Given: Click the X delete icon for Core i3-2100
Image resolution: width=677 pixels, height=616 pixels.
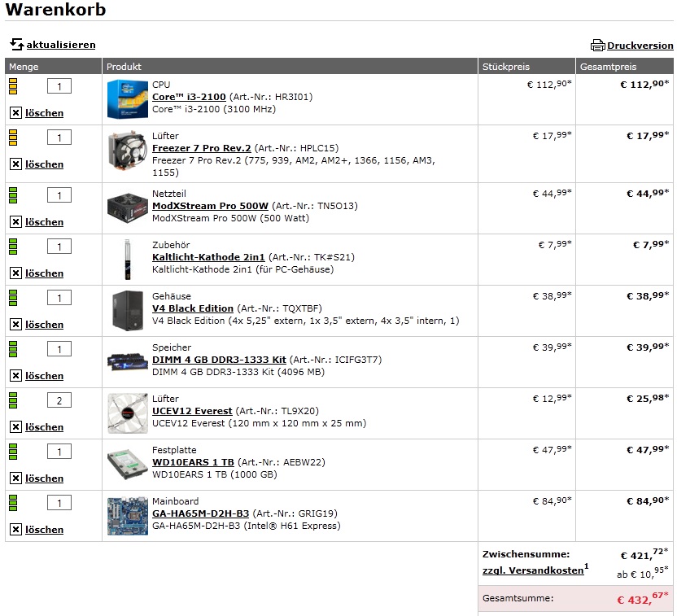Looking at the screenshot, I should point(15,113).
